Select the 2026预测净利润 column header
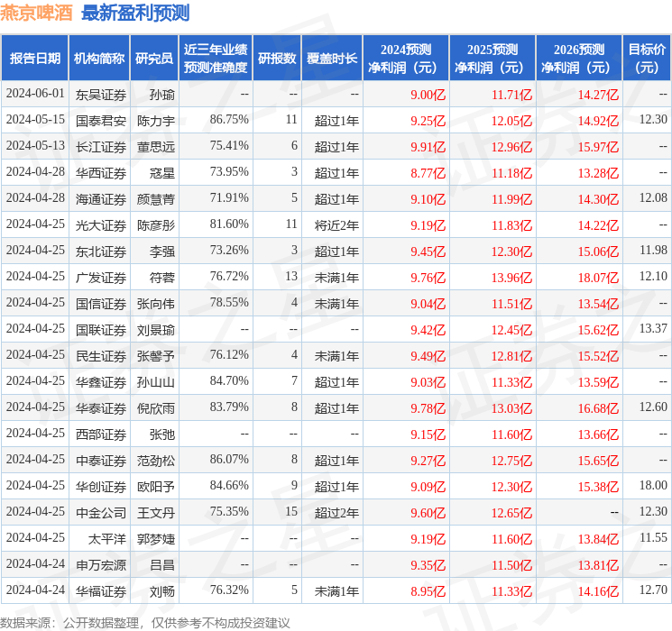Image resolution: width=672 pixels, height=631 pixels. pos(578,59)
